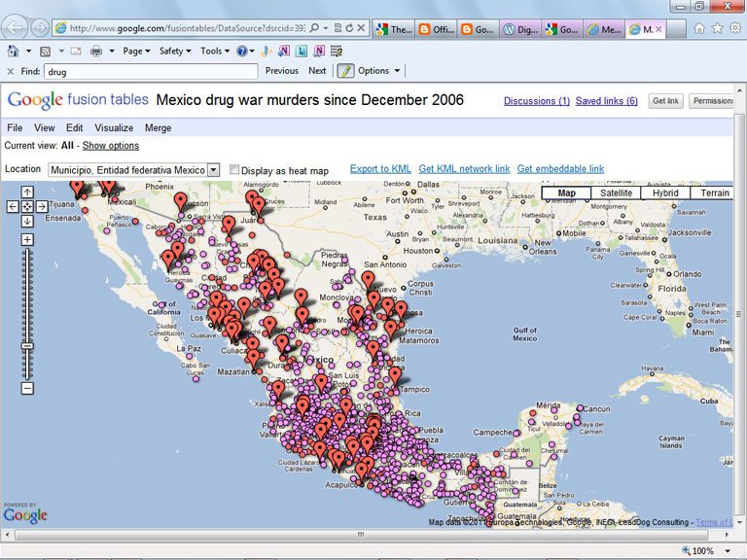
Task: Click the Get link button
Action: click(665, 101)
